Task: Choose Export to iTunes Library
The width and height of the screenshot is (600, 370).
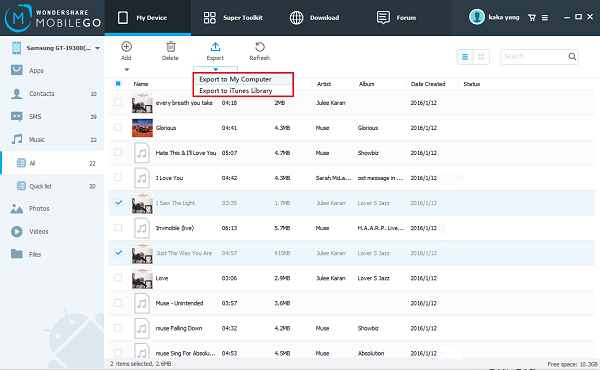Action: click(x=243, y=91)
